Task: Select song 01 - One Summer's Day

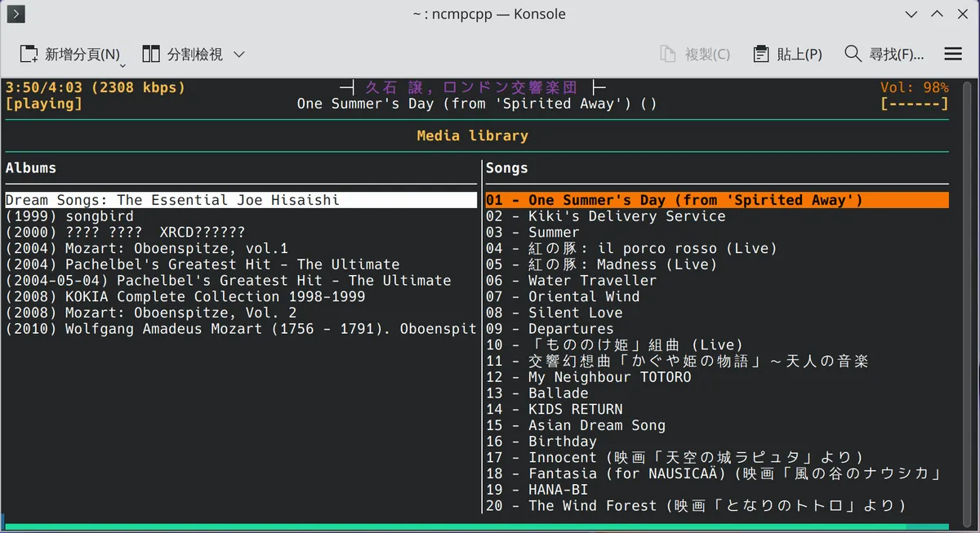Action: pos(717,200)
